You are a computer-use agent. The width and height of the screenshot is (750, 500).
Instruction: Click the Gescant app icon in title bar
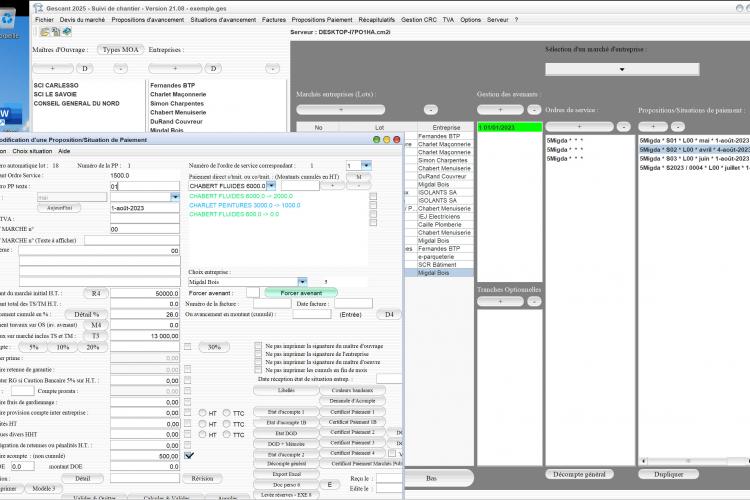pos(38,8)
